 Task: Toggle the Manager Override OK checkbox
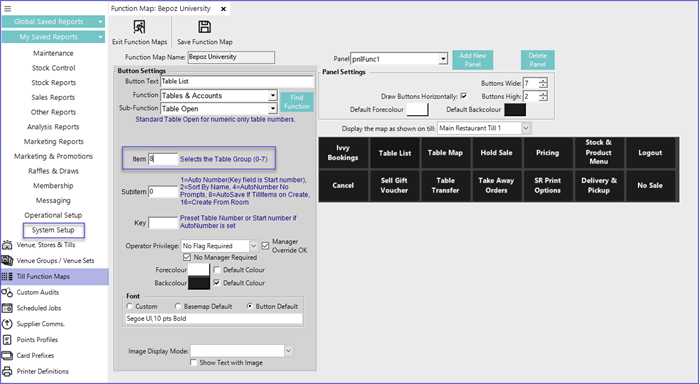click(x=266, y=246)
